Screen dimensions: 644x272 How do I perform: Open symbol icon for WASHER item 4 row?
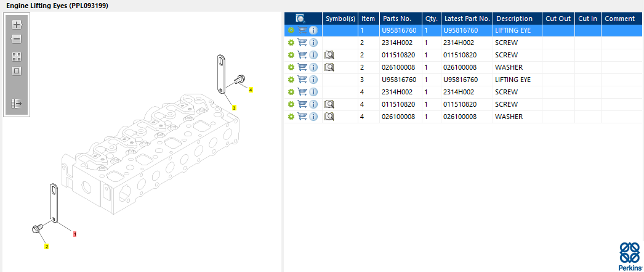tap(329, 117)
